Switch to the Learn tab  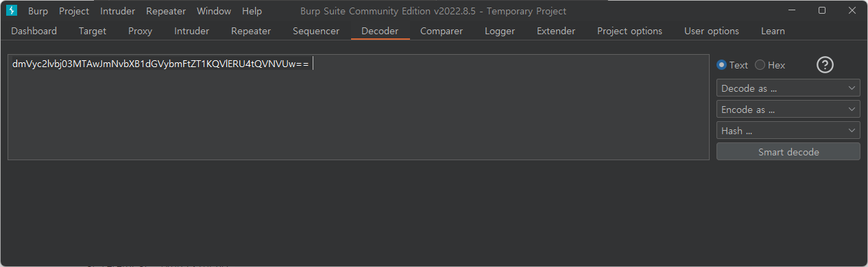pos(773,31)
